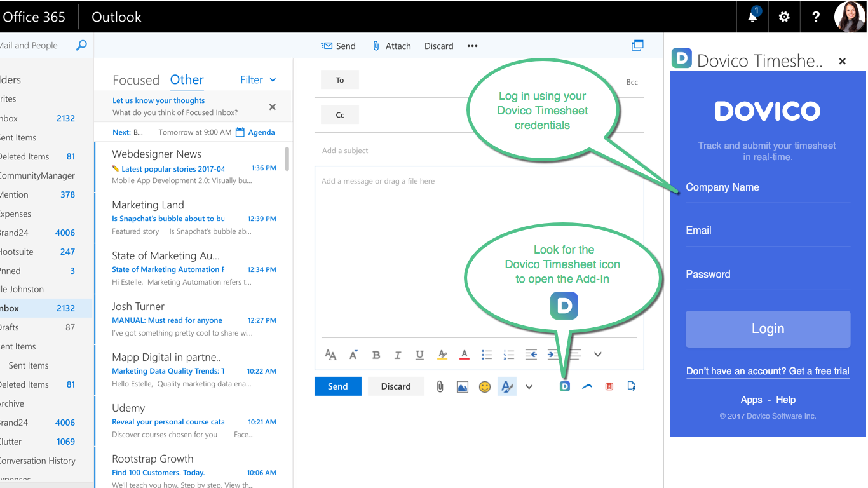Open the Agenda calendar link
This screenshot has width=868, height=488.
[255, 132]
